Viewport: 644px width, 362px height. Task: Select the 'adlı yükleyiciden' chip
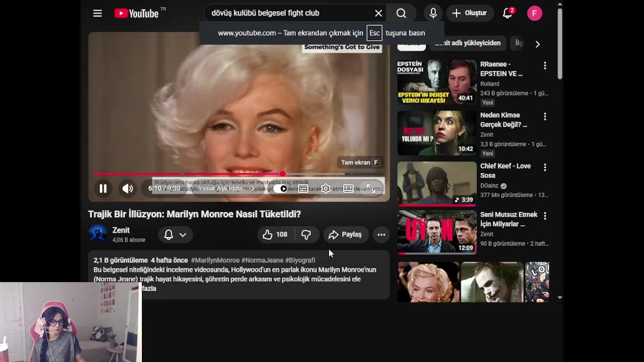coord(468,43)
